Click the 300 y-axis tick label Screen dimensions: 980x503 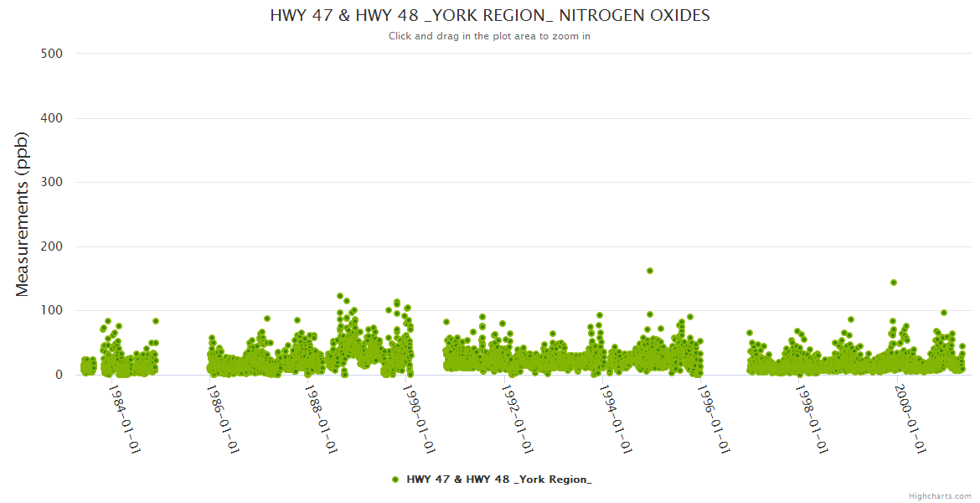coord(51,182)
